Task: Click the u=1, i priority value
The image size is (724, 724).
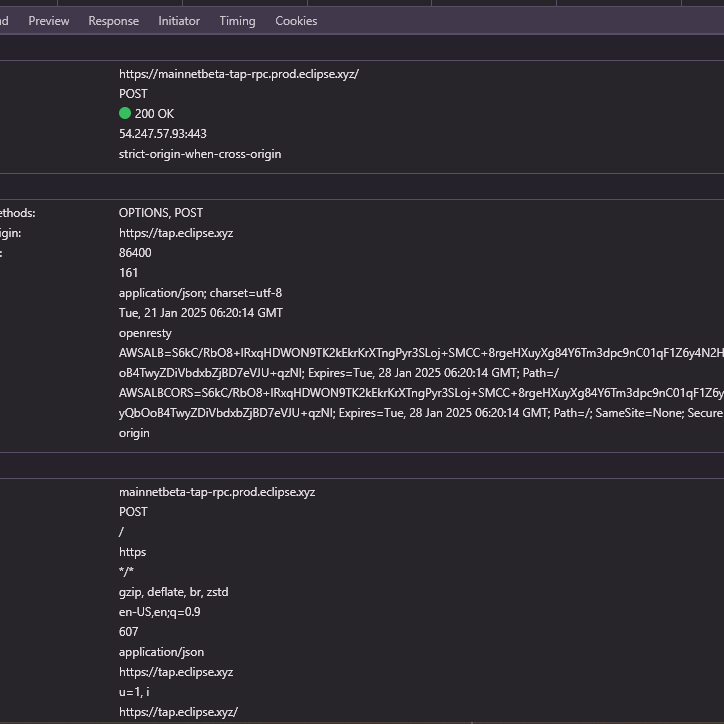Action: [134, 692]
